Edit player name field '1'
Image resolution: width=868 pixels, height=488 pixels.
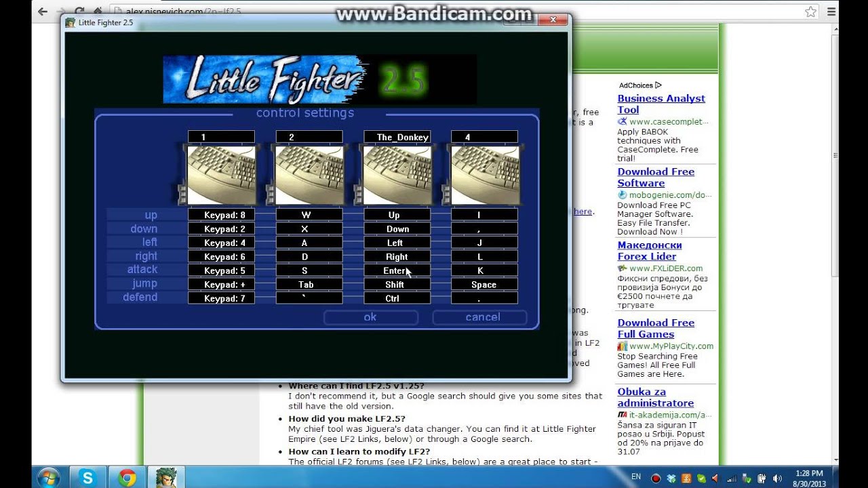click(x=221, y=137)
